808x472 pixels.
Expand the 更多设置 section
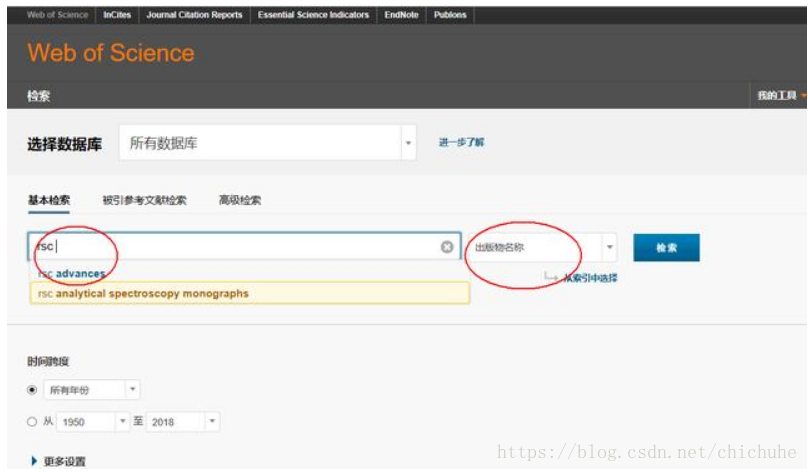tap(58, 461)
